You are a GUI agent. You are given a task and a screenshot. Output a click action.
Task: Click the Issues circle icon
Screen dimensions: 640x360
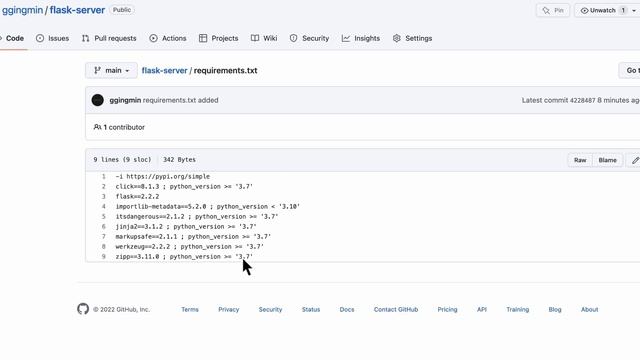[40, 38]
